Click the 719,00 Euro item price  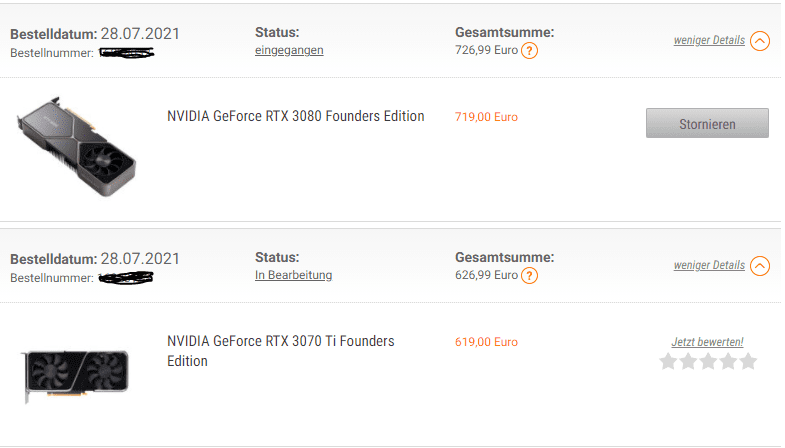pos(486,117)
